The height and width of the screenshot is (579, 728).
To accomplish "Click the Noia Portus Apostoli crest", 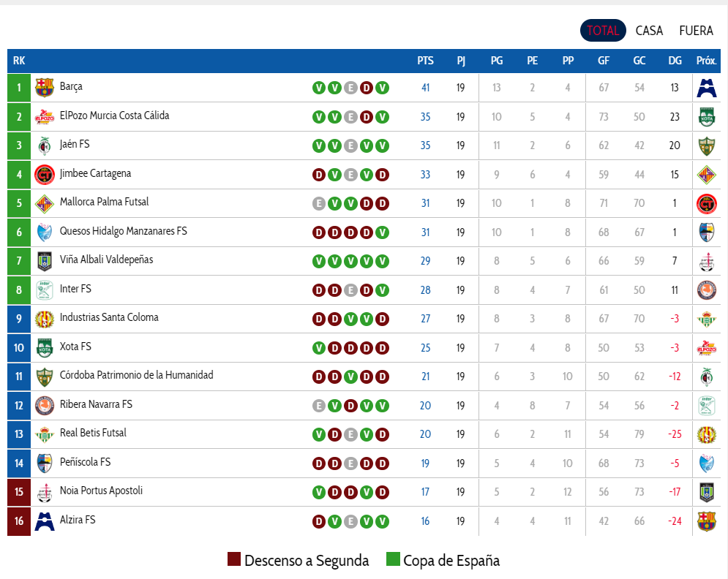I will pos(45,492).
